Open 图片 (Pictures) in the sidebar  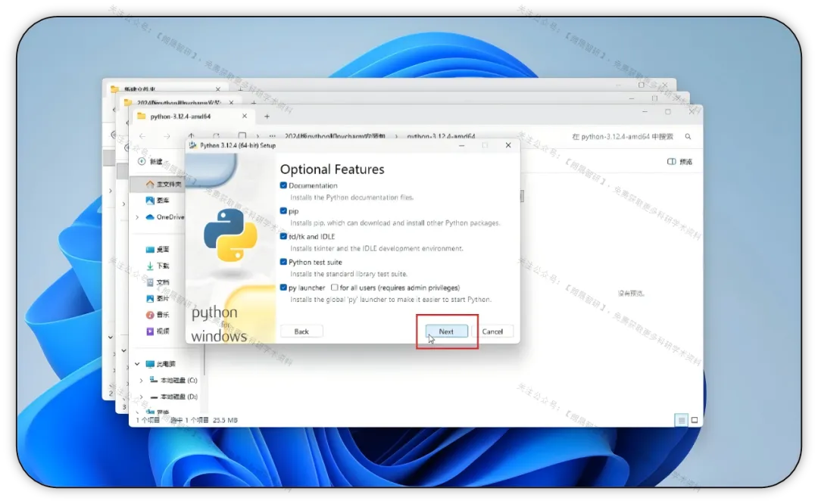(158, 299)
